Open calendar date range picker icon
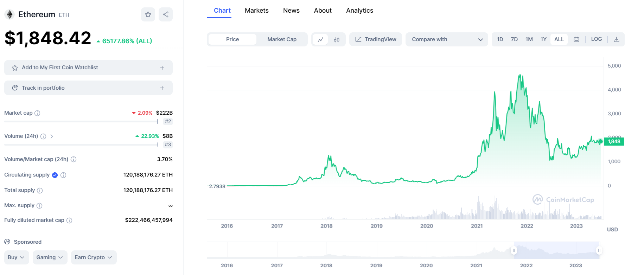Screen dimensions: 644x275 coord(576,39)
